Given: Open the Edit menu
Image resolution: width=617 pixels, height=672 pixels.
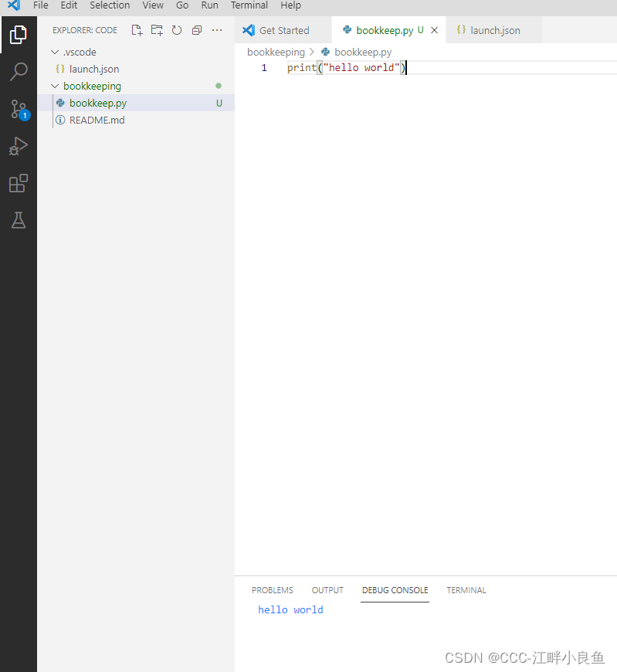Looking at the screenshot, I should coord(69,5).
